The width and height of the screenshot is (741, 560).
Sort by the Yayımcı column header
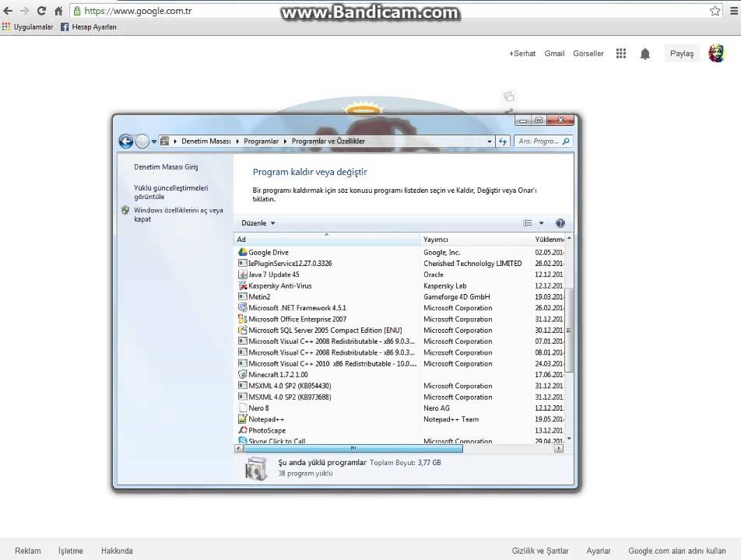(476, 240)
